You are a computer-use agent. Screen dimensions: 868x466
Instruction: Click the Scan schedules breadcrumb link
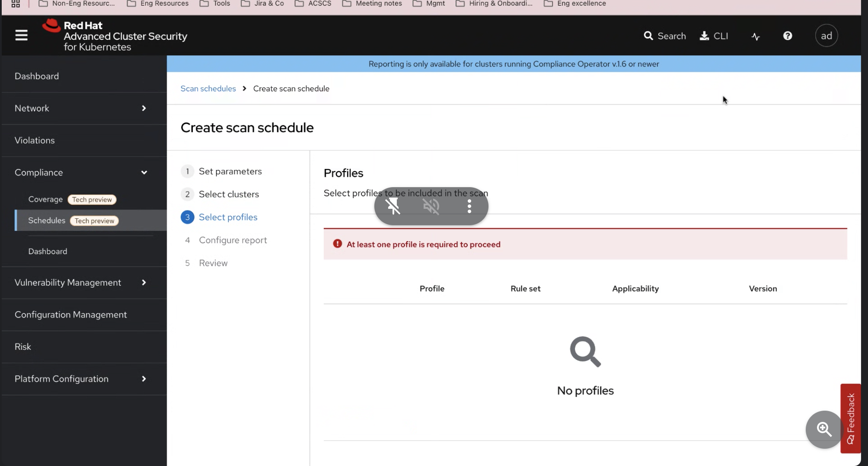coord(208,89)
